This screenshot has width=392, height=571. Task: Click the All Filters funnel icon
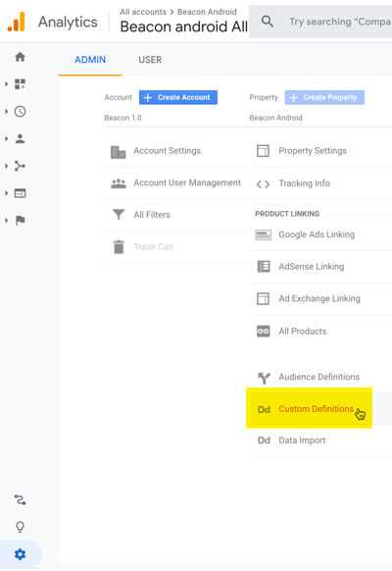tap(119, 215)
